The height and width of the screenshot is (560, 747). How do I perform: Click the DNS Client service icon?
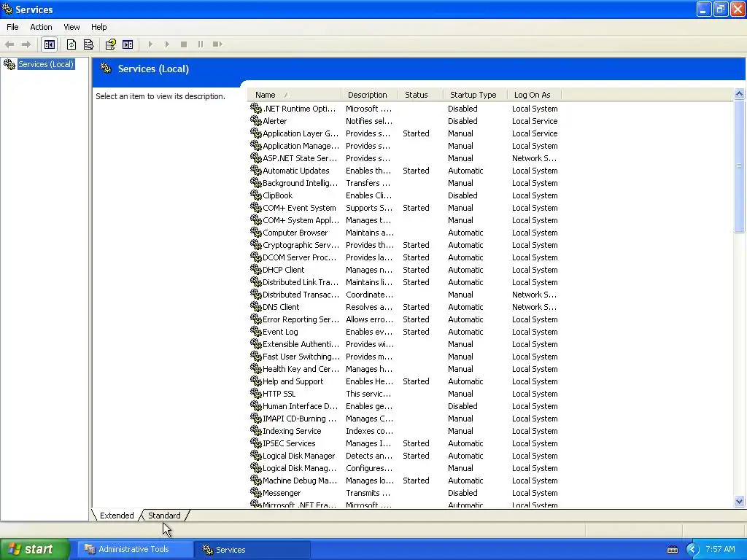coord(256,307)
